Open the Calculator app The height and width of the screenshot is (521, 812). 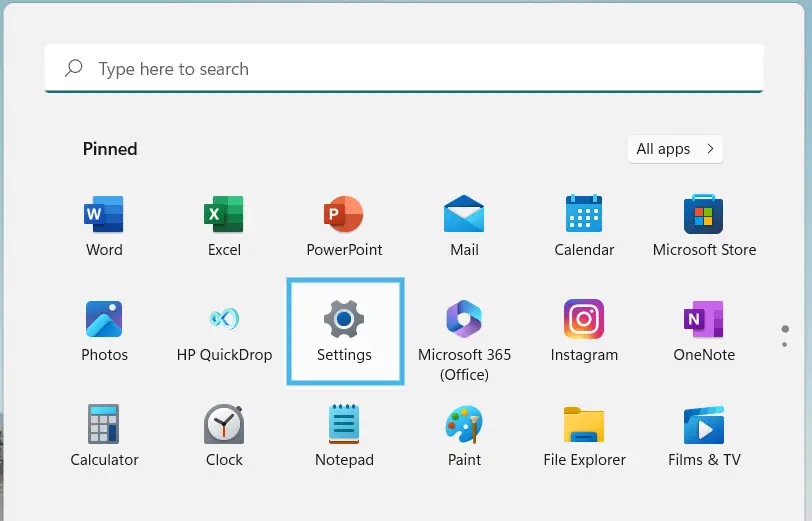tap(104, 436)
